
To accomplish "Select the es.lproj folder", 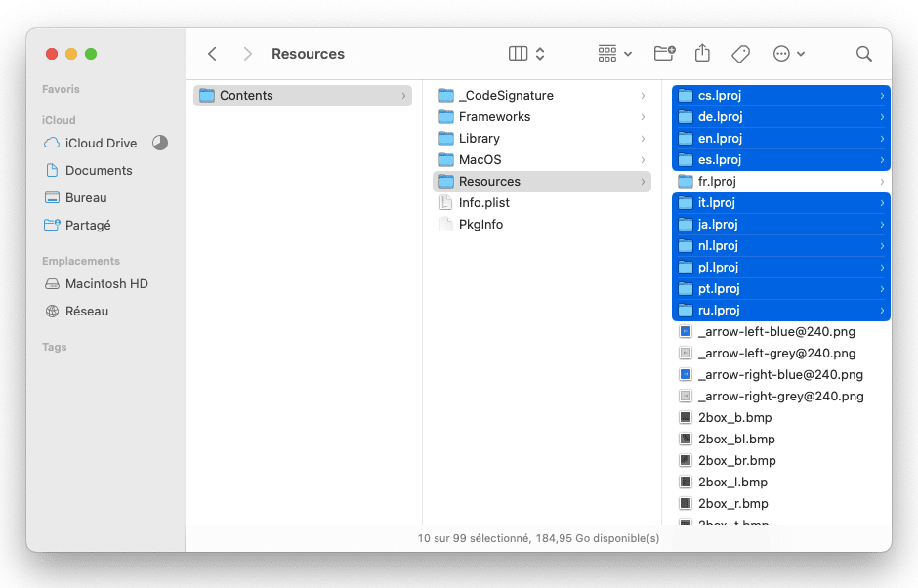I will [781, 160].
